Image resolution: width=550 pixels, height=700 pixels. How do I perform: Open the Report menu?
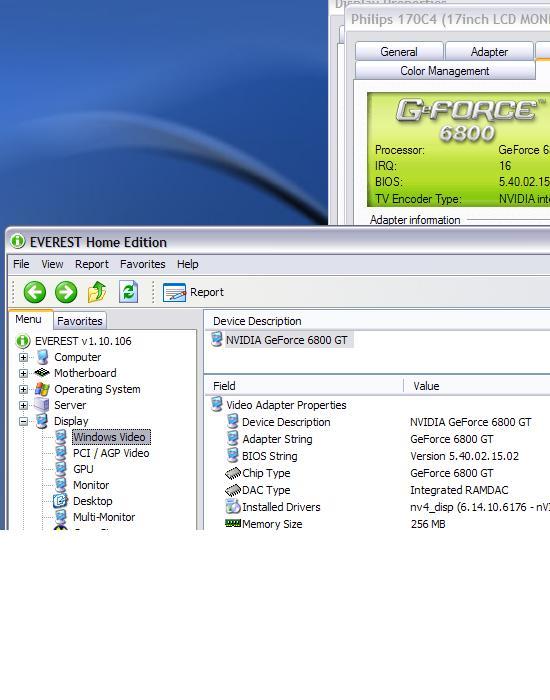92,264
